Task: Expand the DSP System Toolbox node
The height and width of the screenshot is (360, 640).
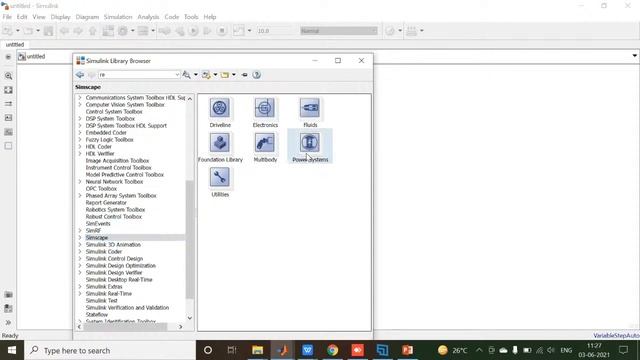Action: pyautogui.click(x=80, y=118)
